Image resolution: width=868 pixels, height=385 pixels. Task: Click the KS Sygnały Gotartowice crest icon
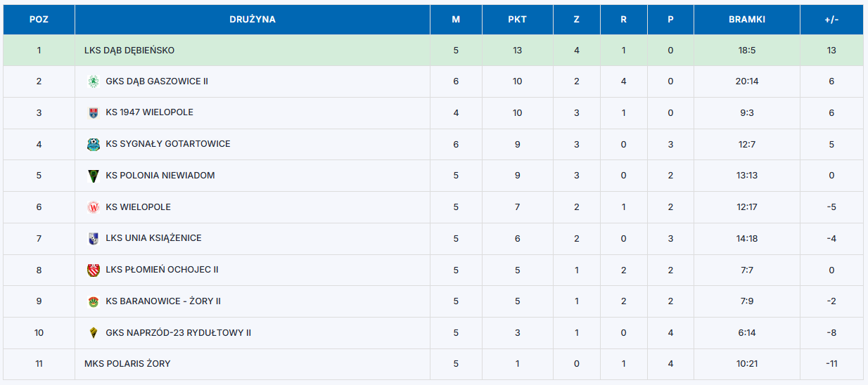(x=93, y=144)
